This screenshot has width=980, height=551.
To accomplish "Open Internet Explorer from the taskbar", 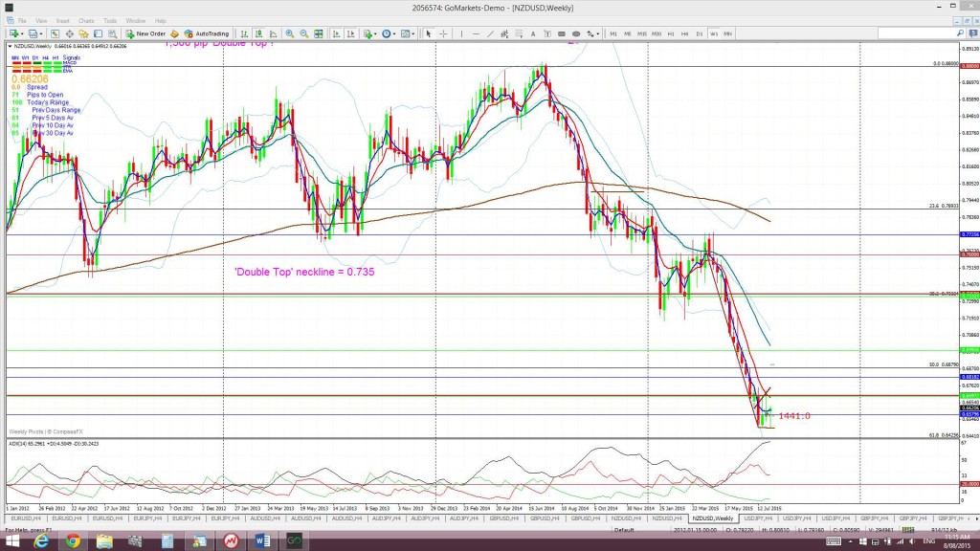I will [x=41, y=541].
